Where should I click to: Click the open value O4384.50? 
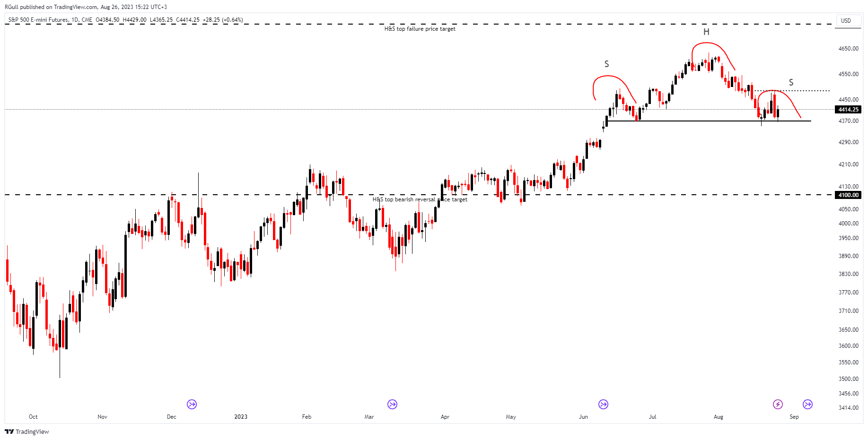coord(107,20)
